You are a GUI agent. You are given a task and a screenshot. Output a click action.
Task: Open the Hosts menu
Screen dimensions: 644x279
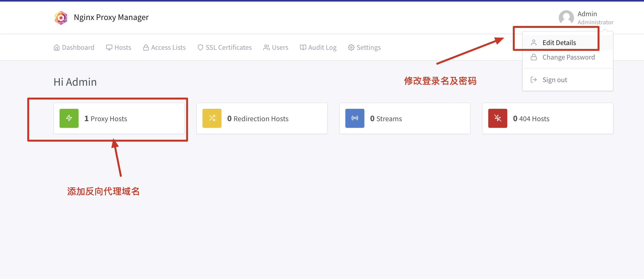[x=119, y=47]
